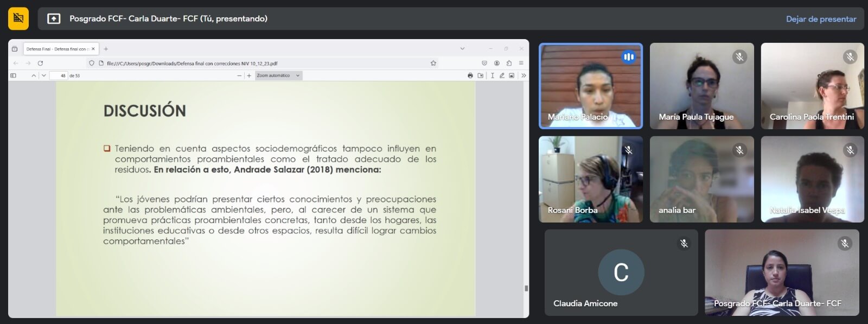Viewport: 868px width, 324px height.
Task: Toggle the PDF viewer sidebar
Action: [x=14, y=75]
